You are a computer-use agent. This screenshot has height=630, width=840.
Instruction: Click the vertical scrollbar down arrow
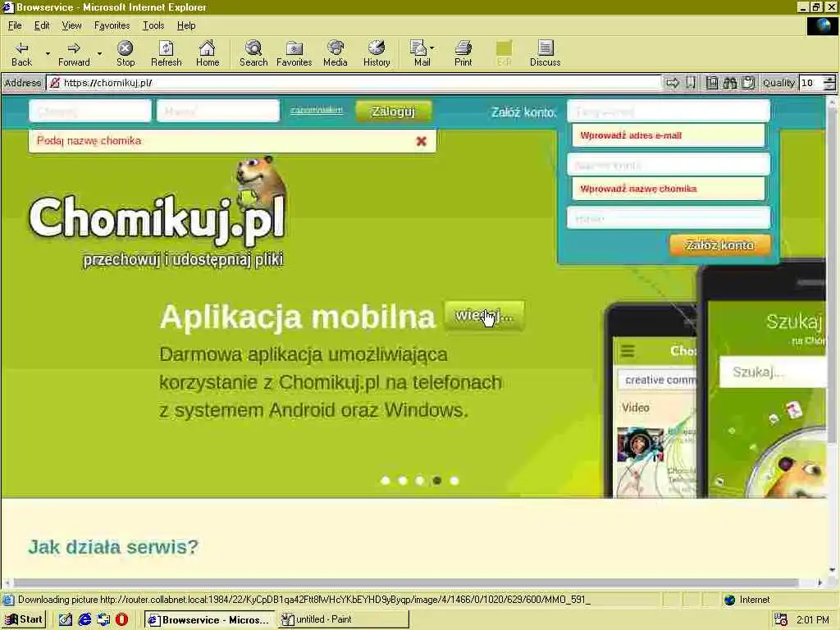tap(832, 570)
